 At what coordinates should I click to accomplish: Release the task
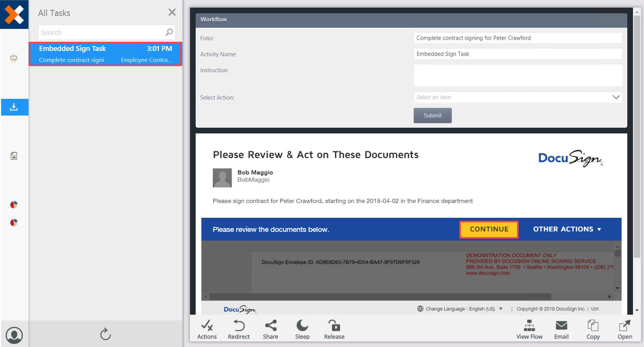click(334, 330)
